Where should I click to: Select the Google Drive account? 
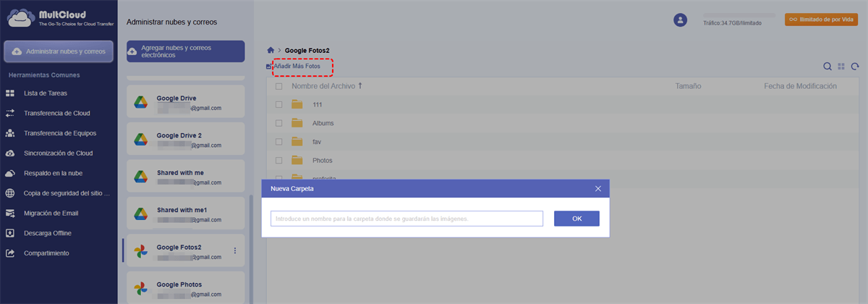pyautogui.click(x=185, y=102)
